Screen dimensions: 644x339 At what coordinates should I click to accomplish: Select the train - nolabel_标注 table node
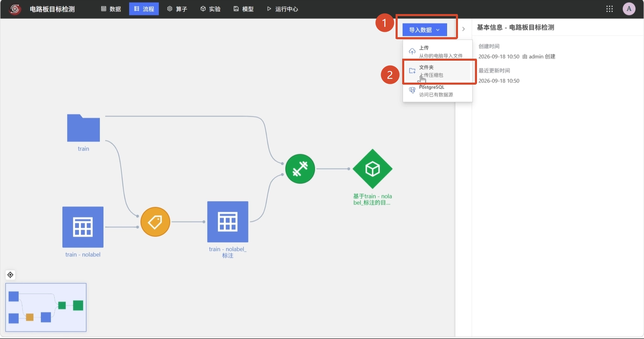coord(228,222)
